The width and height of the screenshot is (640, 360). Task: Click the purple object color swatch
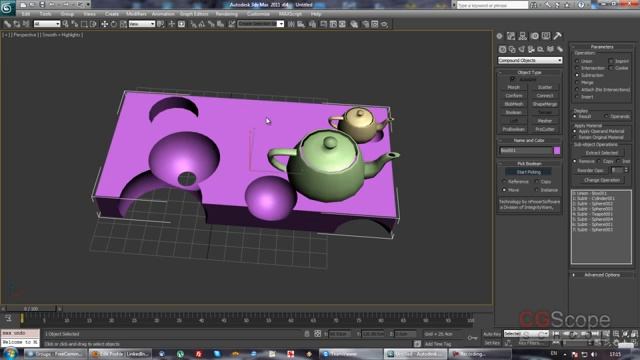557,151
